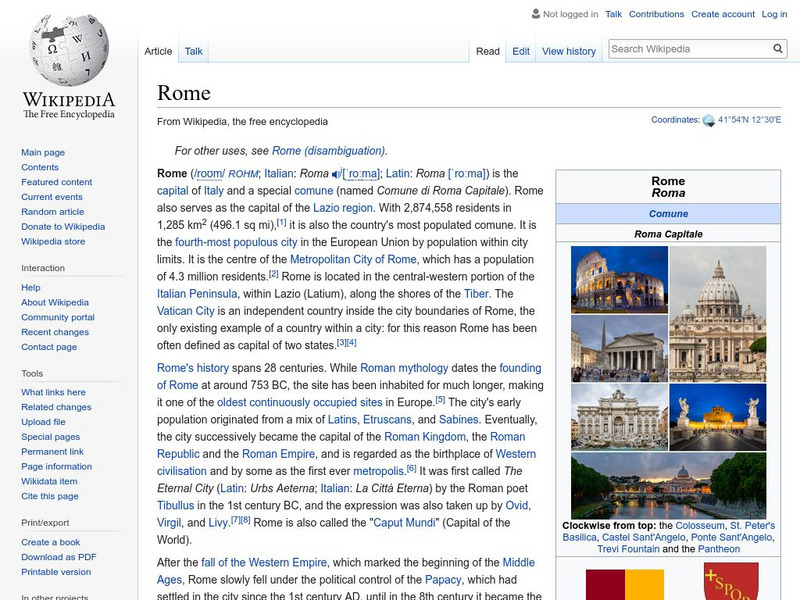Play the Italian pronunciation audio speaker icon
Viewport: 800px width, 600px height.
coord(336,174)
